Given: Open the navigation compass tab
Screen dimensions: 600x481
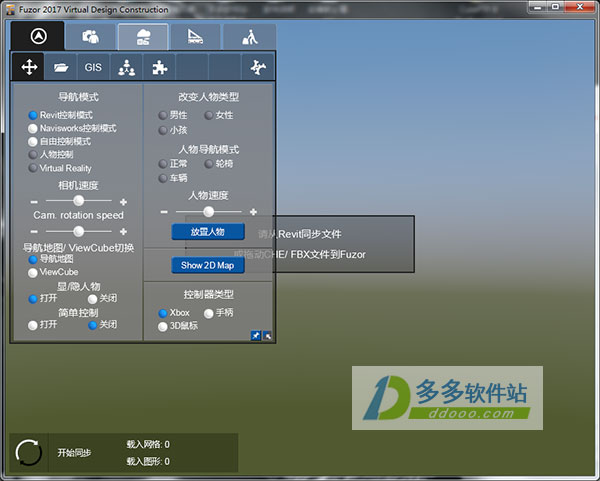Looking at the screenshot, I should [38, 36].
